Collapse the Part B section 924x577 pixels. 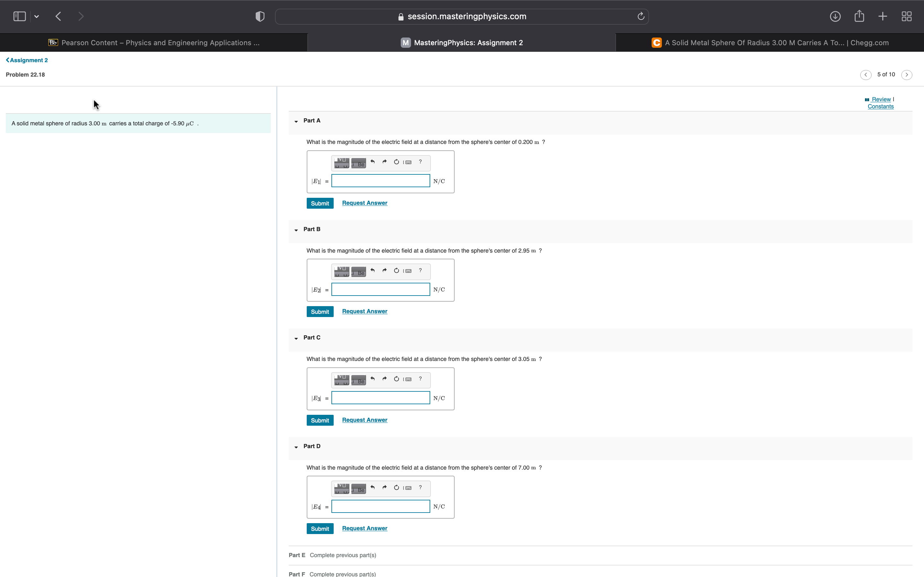pyautogui.click(x=296, y=230)
